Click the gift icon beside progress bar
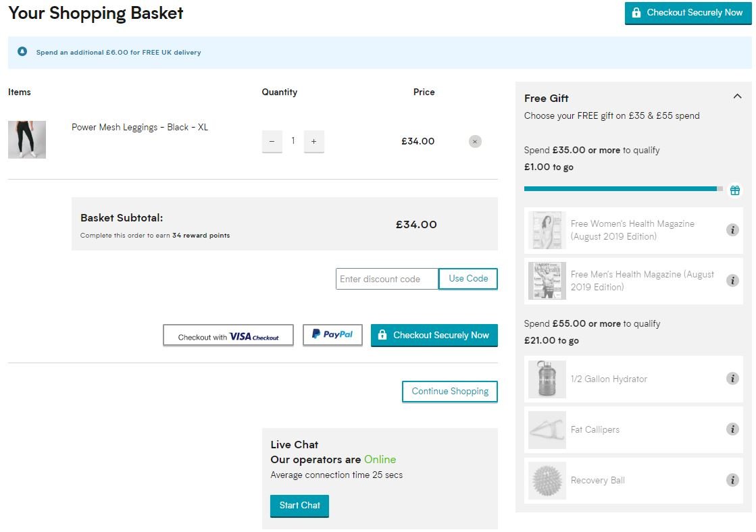This screenshot has height=532, width=756. click(x=735, y=190)
